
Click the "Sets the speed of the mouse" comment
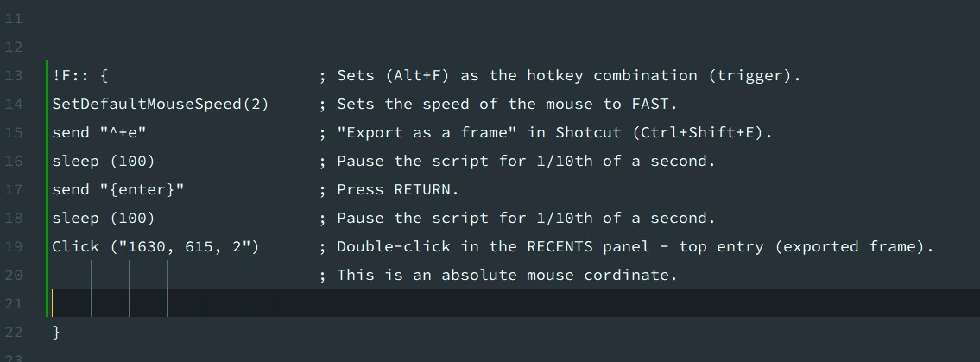click(507, 105)
